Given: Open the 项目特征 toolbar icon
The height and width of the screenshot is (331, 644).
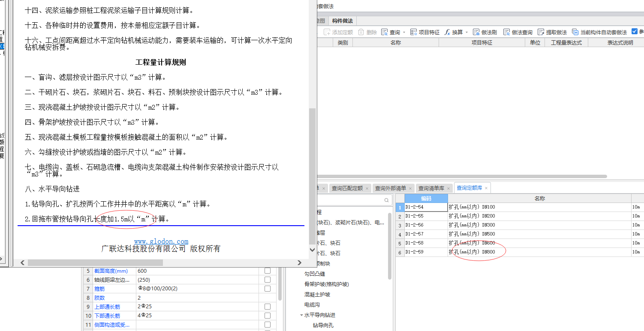Looking at the screenshot, I should [414, 32].
